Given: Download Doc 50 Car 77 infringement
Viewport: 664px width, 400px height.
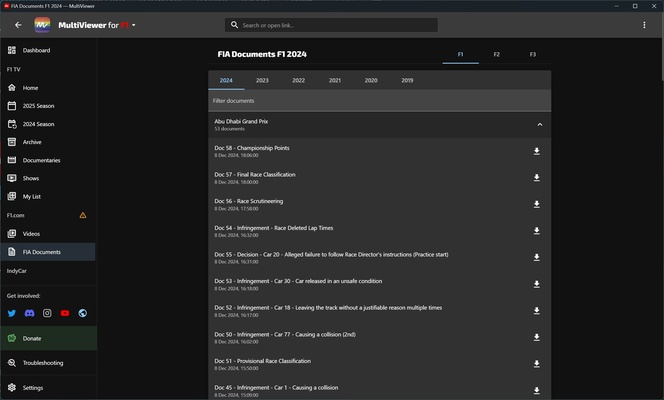Looking at the screenshot, I should [x=537, y=337].
